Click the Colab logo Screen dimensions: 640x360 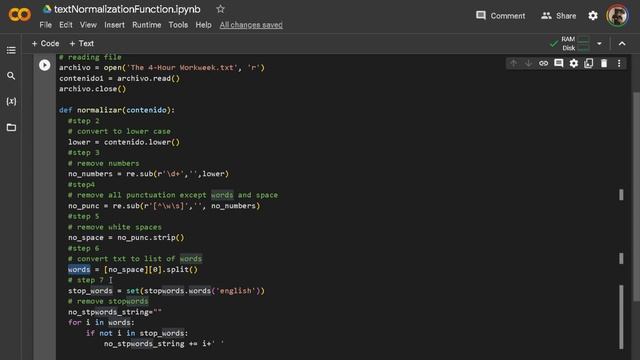[19, 15]
